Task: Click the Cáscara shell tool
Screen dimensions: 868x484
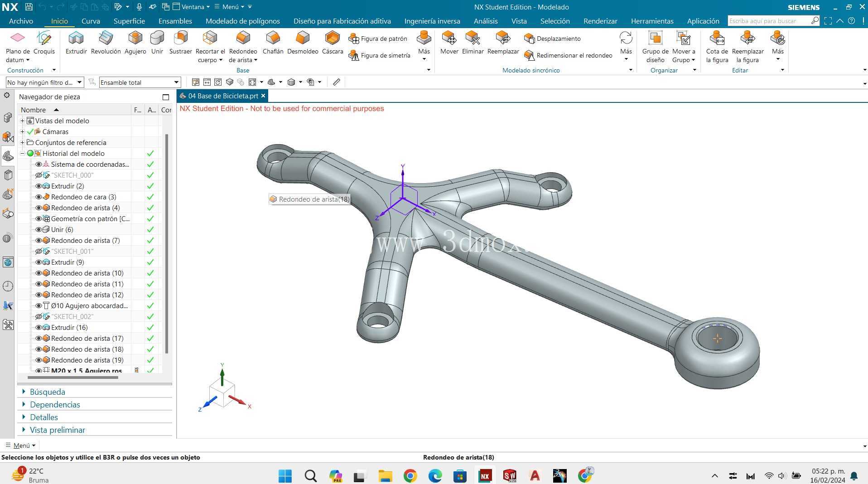Action: (x=333, y=43)
